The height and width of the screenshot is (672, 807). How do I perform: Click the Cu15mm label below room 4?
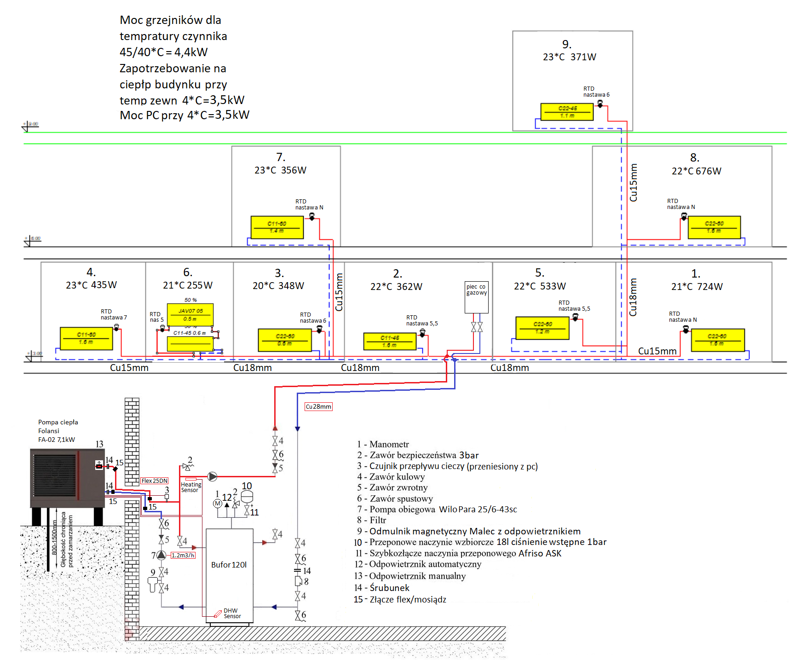(129, 367)
